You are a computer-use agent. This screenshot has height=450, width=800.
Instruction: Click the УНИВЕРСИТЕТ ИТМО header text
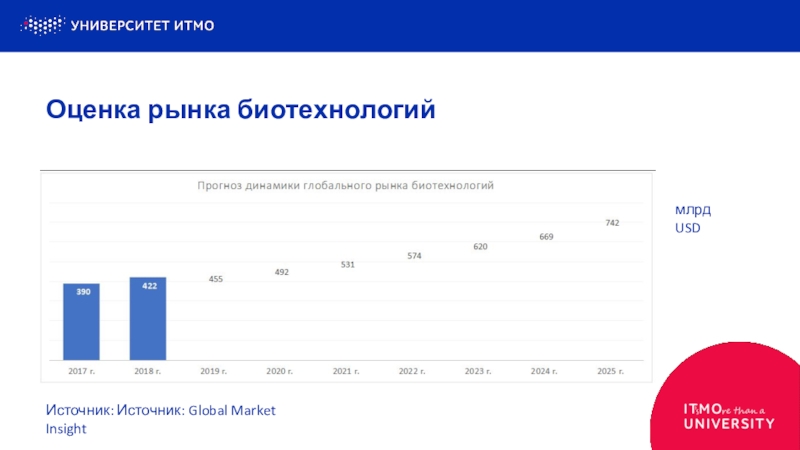point(142,25)
